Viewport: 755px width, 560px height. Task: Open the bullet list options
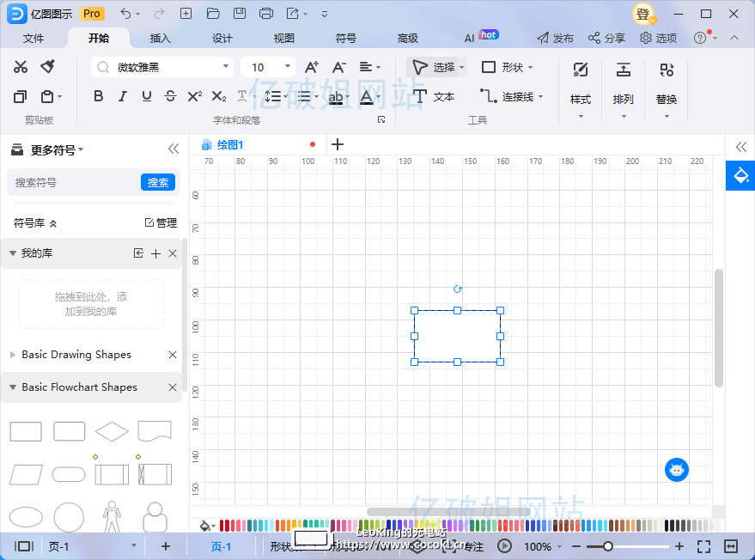[307, 97]
